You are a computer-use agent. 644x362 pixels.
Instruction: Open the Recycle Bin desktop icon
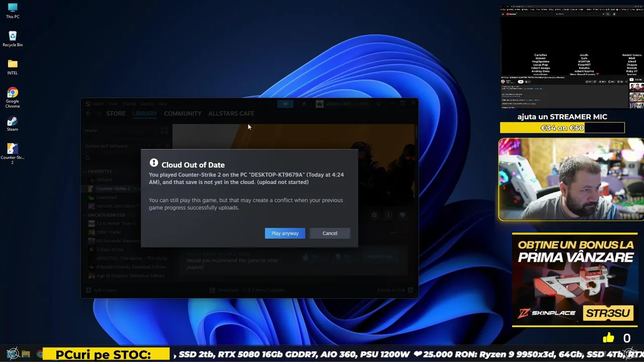[x=13, y=39]
